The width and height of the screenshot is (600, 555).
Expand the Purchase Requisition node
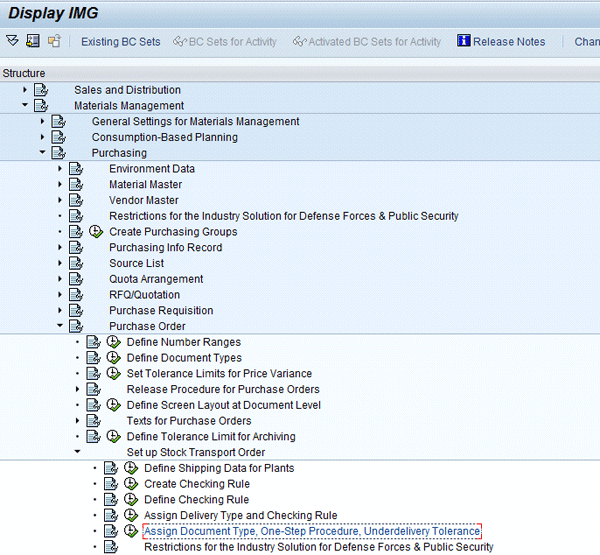[59, 311]
